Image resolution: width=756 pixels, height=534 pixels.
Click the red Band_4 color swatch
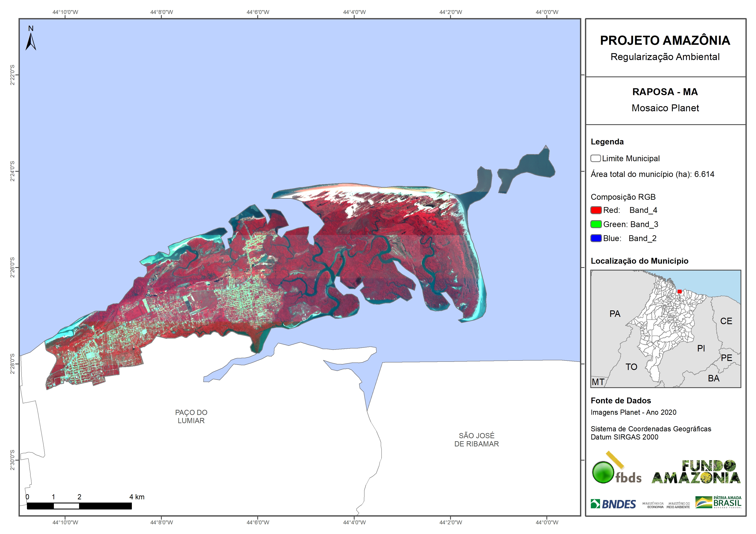tap(596, 210)
